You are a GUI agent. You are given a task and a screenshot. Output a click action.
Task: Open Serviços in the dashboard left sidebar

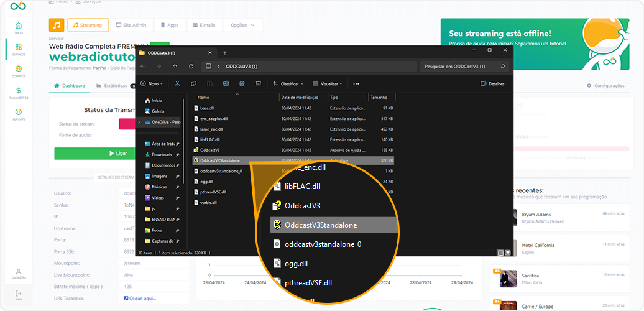[19, 50]
